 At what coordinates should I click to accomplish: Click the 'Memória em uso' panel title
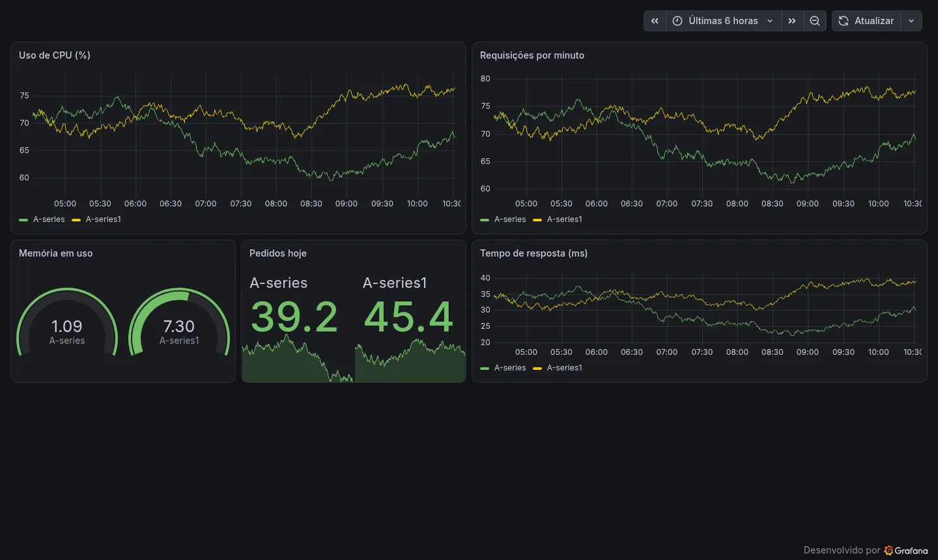click(56, 253)
